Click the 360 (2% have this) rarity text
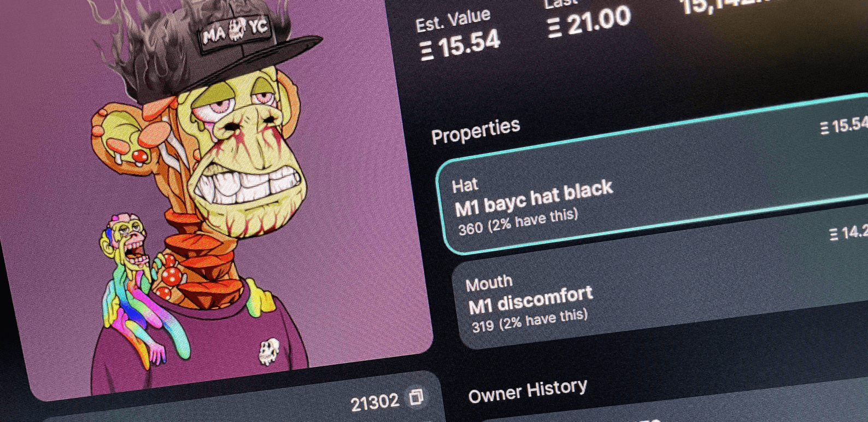868x422 pixels. tap(518, 221)
